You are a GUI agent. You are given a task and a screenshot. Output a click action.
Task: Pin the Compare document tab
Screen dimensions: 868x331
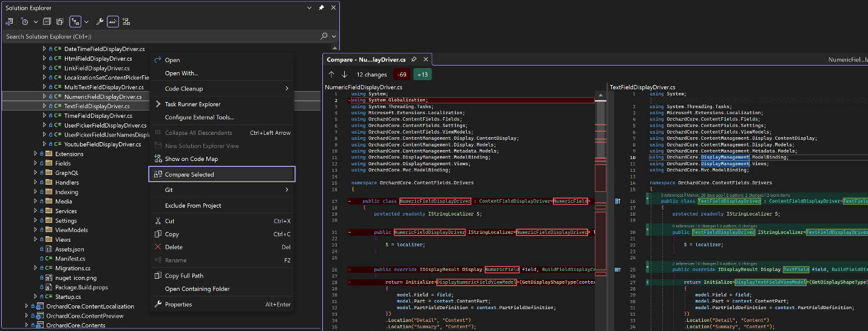click(413, 60)
